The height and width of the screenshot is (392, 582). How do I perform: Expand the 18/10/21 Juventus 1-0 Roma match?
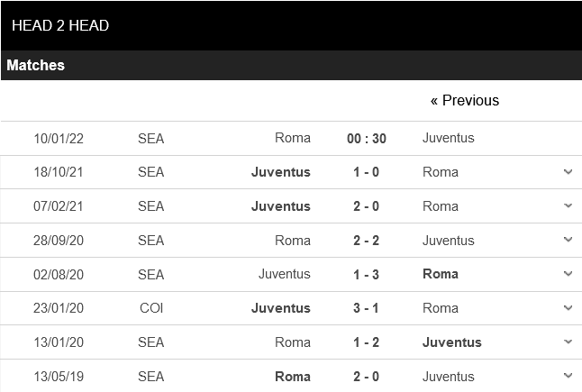coord(568,171)
